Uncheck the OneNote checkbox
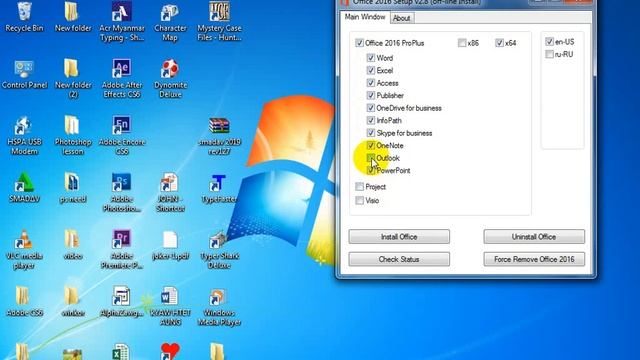 (371, 145)
